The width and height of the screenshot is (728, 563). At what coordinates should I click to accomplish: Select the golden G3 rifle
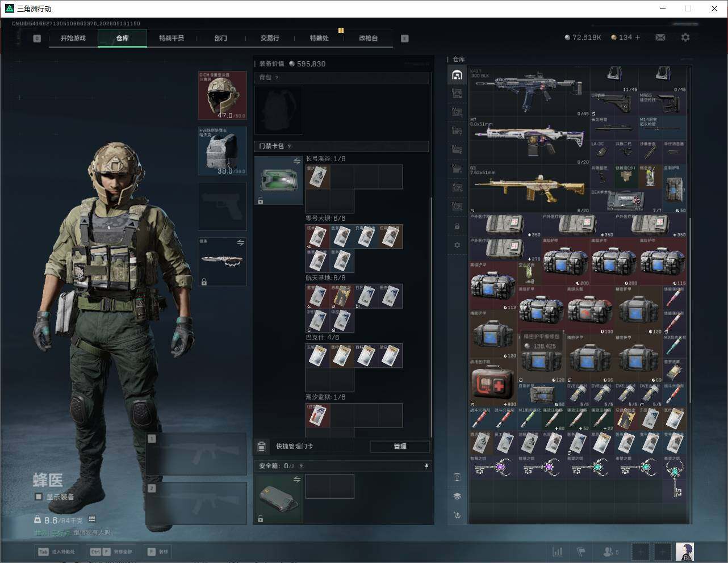point(529,189)
